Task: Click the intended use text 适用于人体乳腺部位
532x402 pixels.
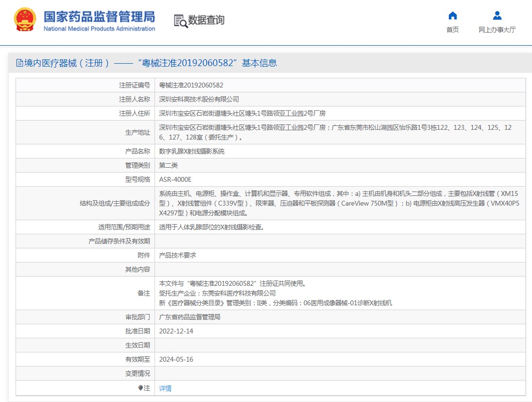Action: [x=212, y=227]
